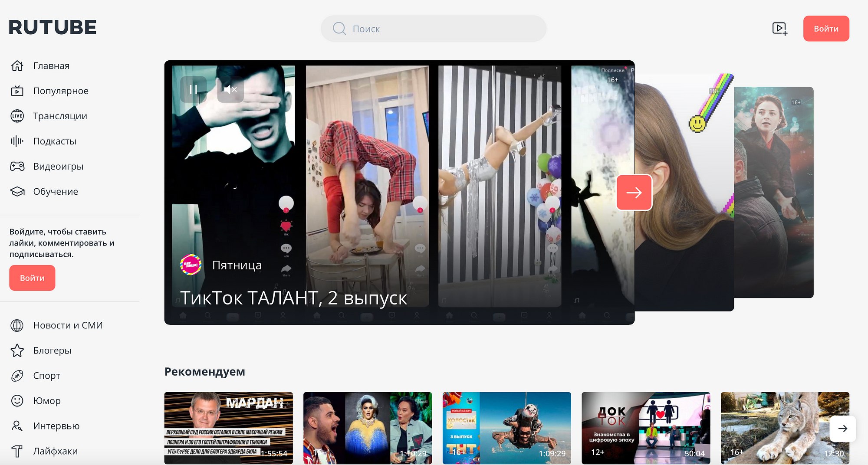Open the Холостяк ТНТ skydiving thumbnail
The image size is (868, 465).
(507, 428)
